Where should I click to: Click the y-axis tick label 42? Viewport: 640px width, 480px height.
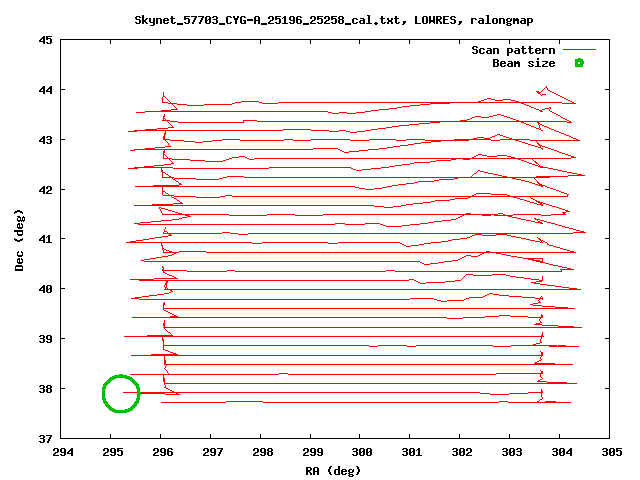click(x=46, y=190)
